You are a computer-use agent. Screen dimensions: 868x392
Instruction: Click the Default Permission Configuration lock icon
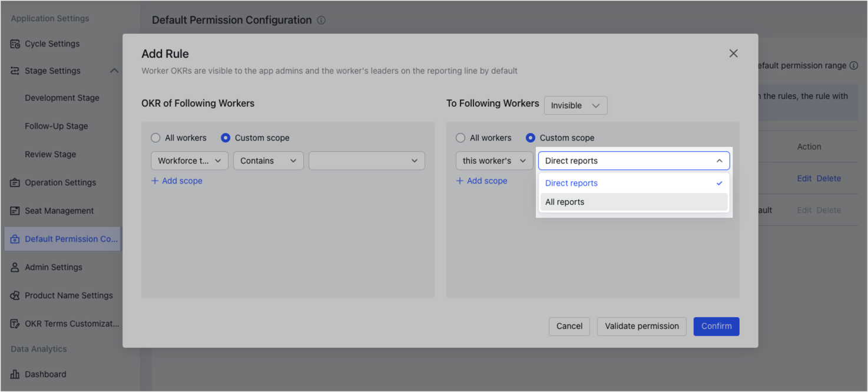[14, 238]
